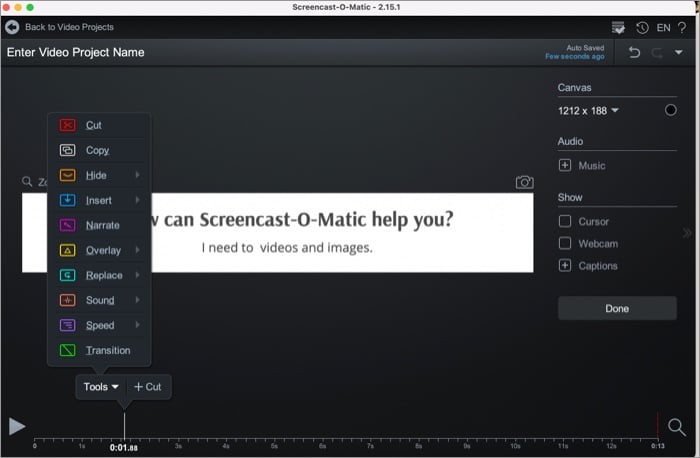Click the blue Insert tool icon
The width and height of the screenshot is (700, 458).
(x=67, y=200)
